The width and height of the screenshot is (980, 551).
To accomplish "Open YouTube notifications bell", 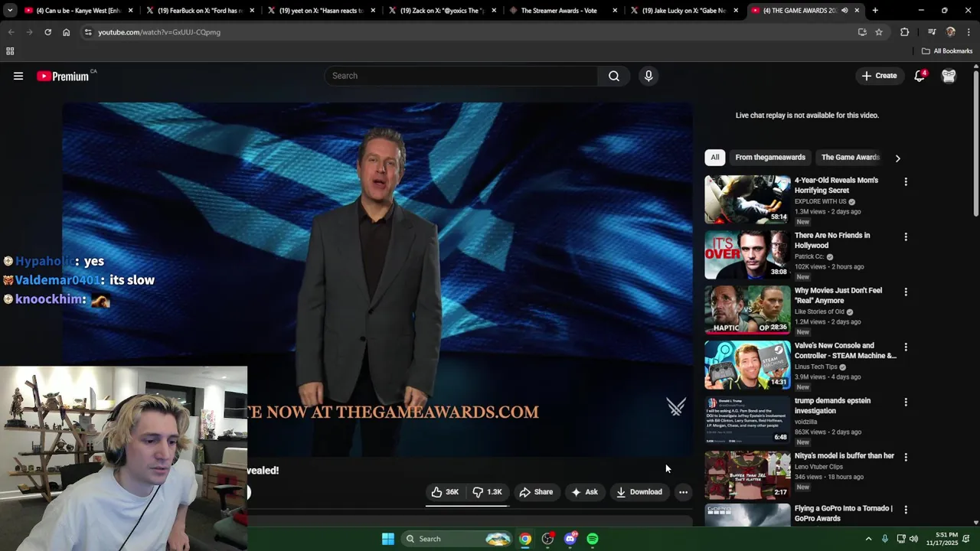I will point(920,76).
